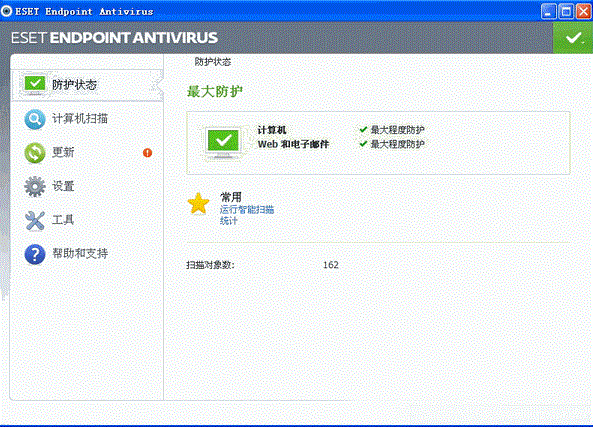The height and width of the screenshot is (427, 593).
Task: Click the green checkmark status box top right
Action: click(x=573, y=38)
